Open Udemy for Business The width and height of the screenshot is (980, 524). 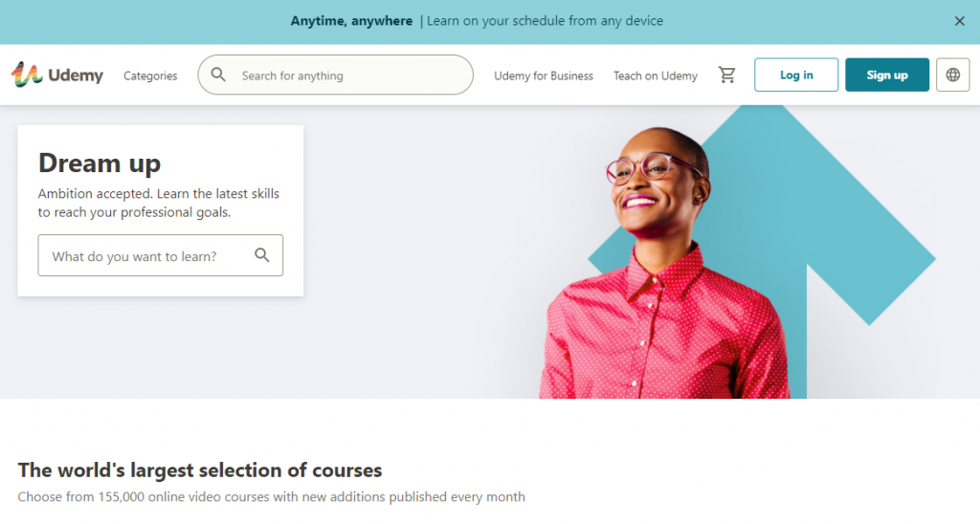point(544,76)
